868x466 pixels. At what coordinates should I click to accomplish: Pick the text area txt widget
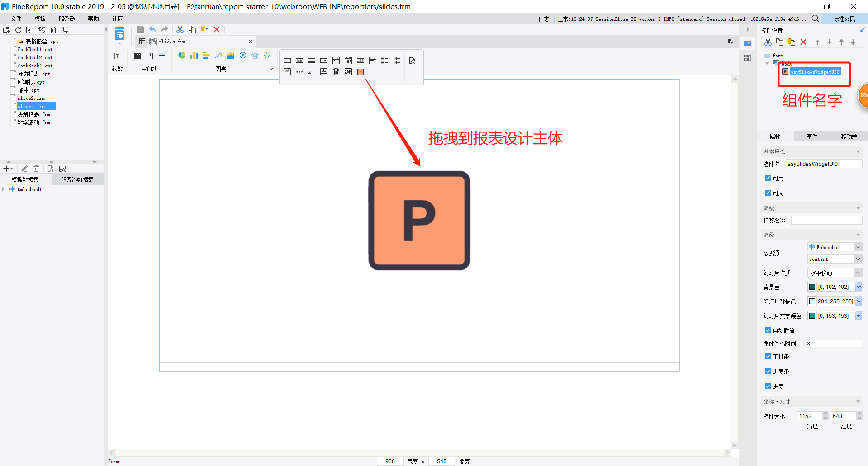click(x=287, y=72)
